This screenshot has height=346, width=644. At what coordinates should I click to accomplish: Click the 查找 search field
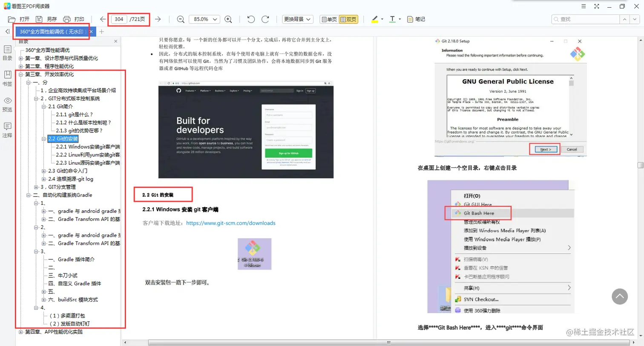point(586,19)
